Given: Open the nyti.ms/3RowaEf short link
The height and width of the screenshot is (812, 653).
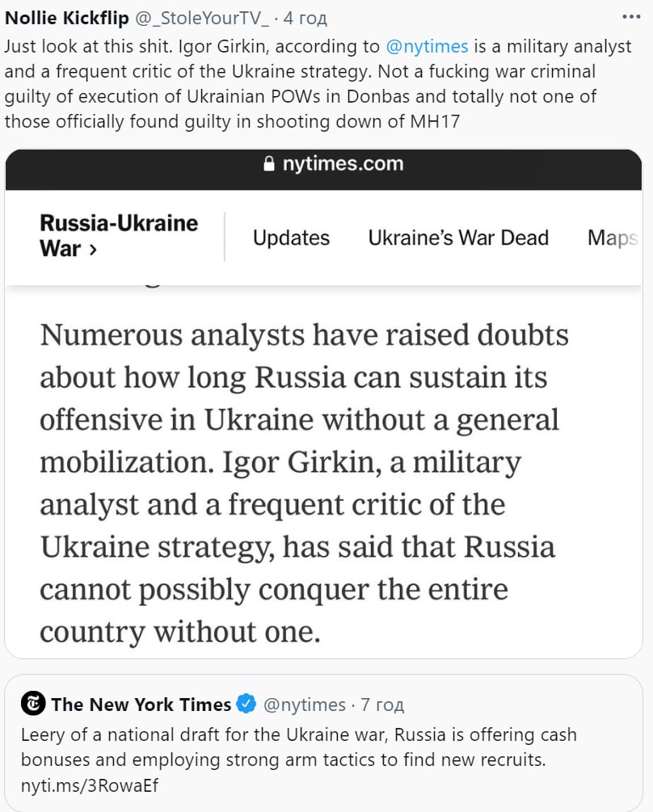Looking at the screenshot, I should (x=90, y=784).
